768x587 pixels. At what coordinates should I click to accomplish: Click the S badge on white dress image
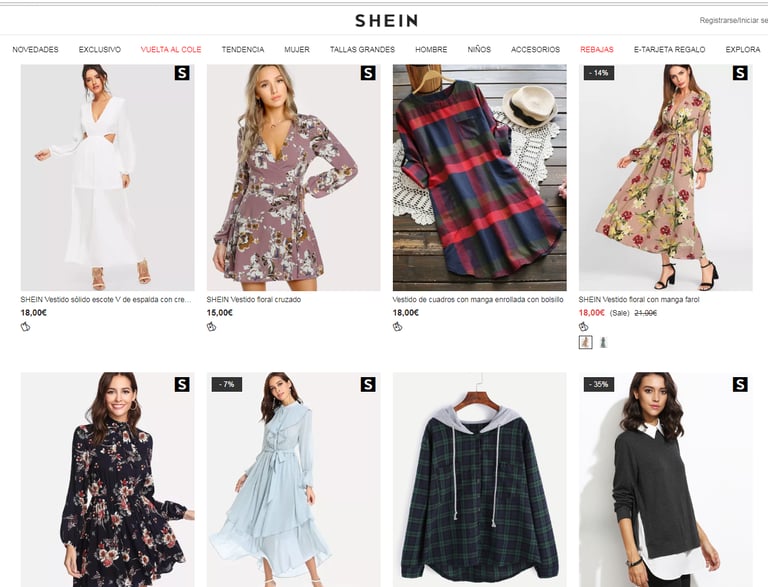(182, 73)
